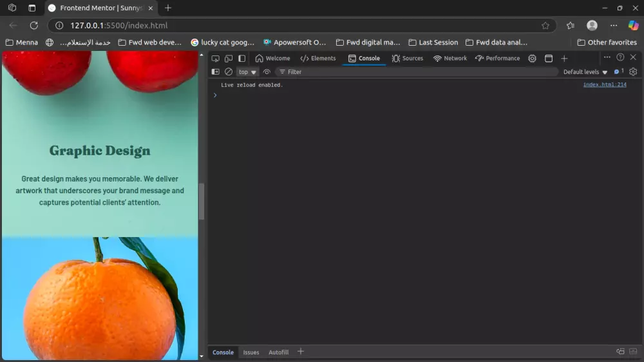
Task: Click the orange fruit image
Action: [x=100, y=298]
